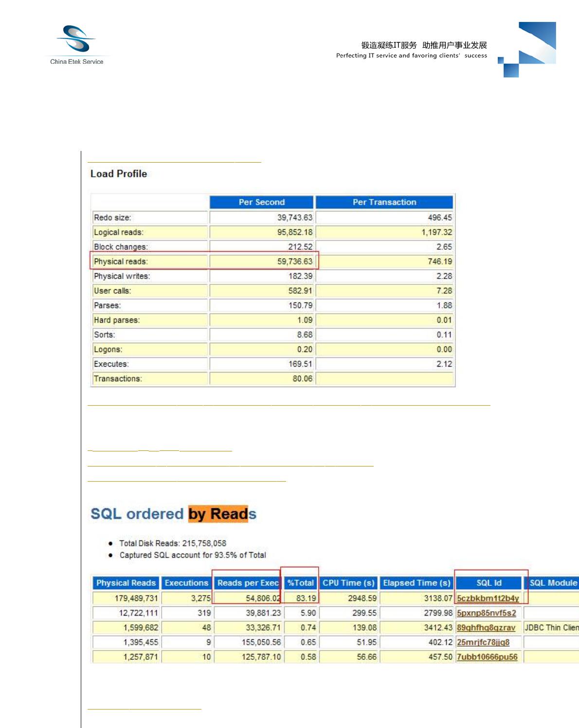Select the reads per exec value 155,050.56

261,642
